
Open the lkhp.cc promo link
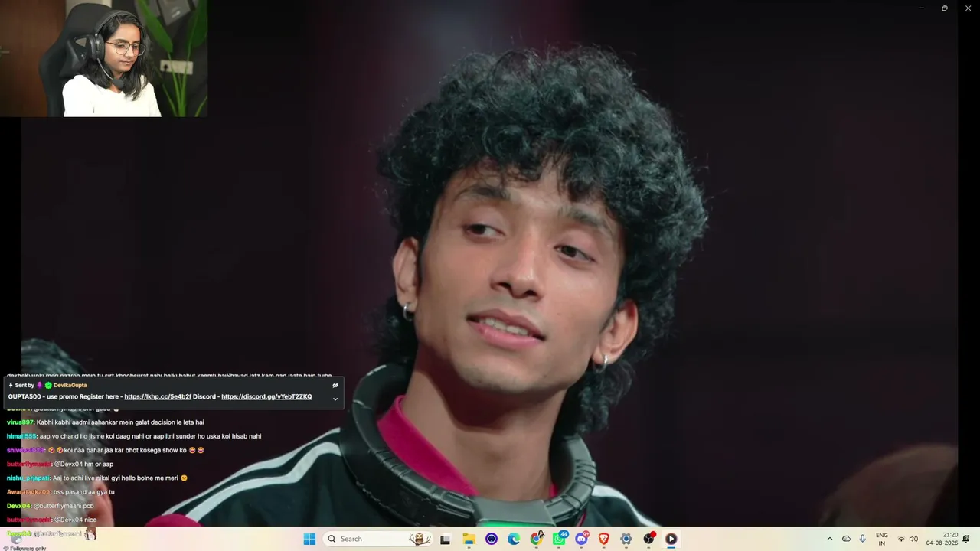158,396
